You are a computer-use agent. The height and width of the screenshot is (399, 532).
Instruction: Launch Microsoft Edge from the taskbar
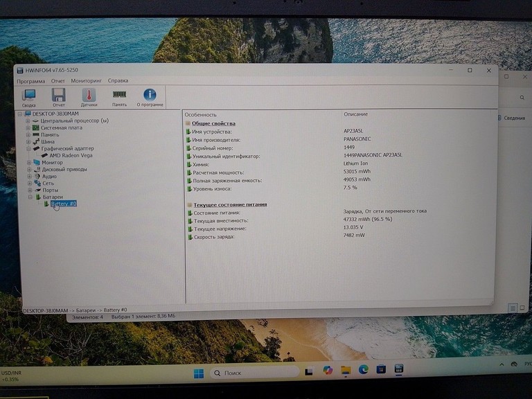[364, 369]
